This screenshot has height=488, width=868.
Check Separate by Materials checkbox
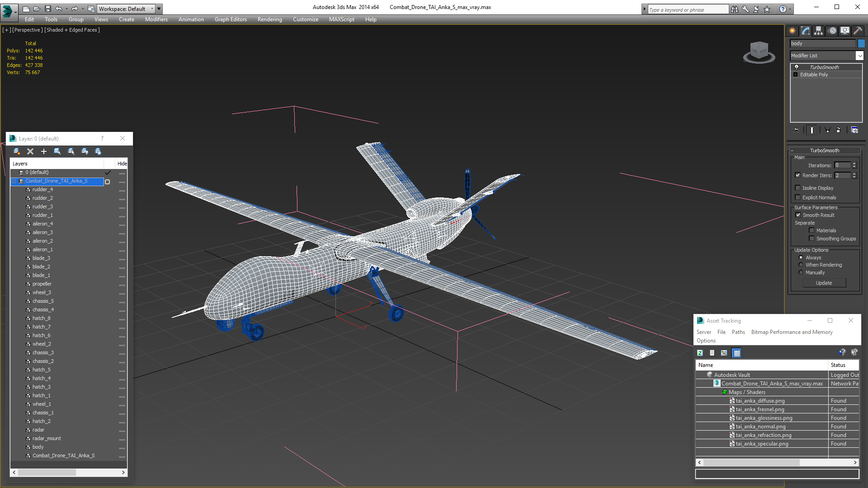[x=812, y=230]
